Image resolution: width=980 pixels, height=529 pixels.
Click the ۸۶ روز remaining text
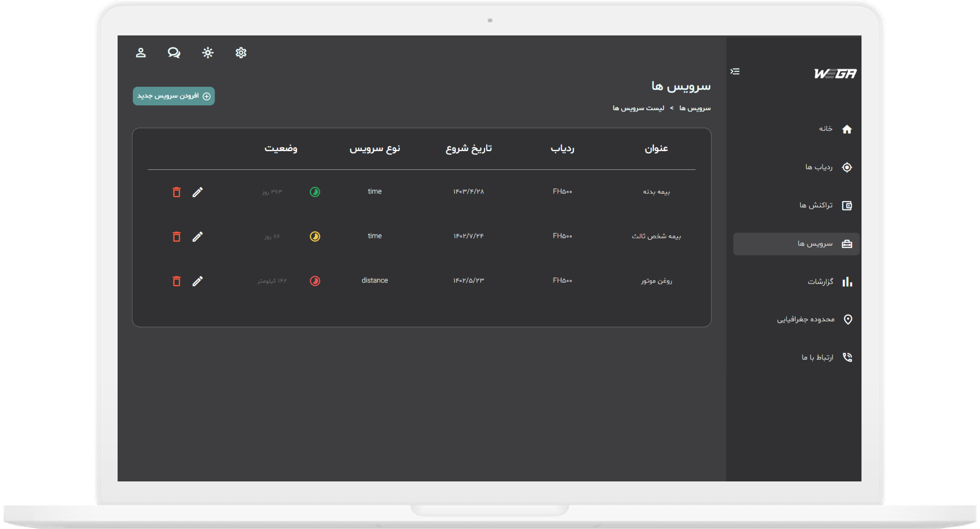pos(272,237)
